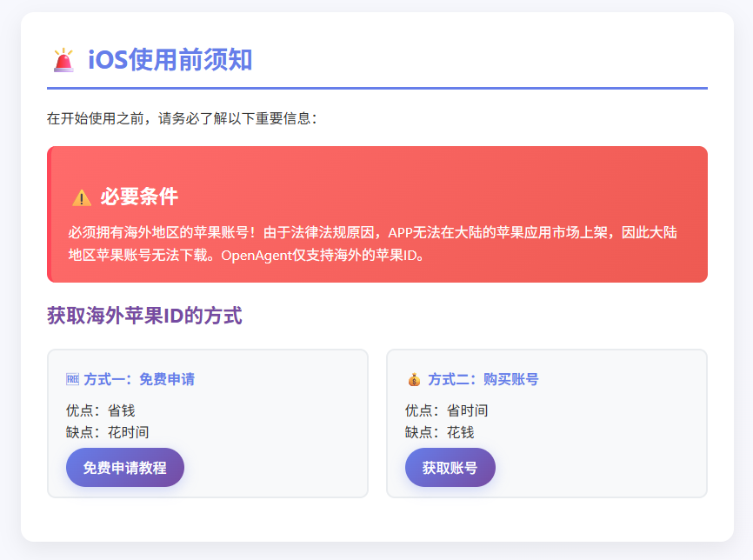
Task: Click the red siren icon beside the title
Action: coord(63,60)
